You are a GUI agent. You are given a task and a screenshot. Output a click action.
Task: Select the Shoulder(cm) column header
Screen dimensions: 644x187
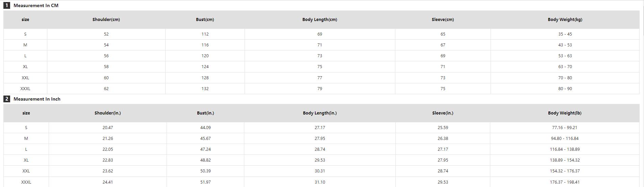pyautogui.click(x=106, y=20)
